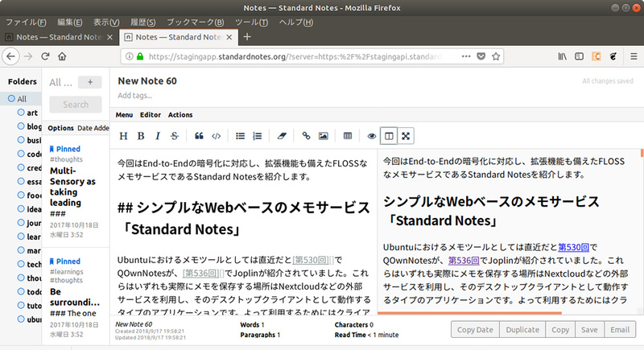Open 表示 menu
Viewport: 644px width, 350px height.
pos(106,23)
